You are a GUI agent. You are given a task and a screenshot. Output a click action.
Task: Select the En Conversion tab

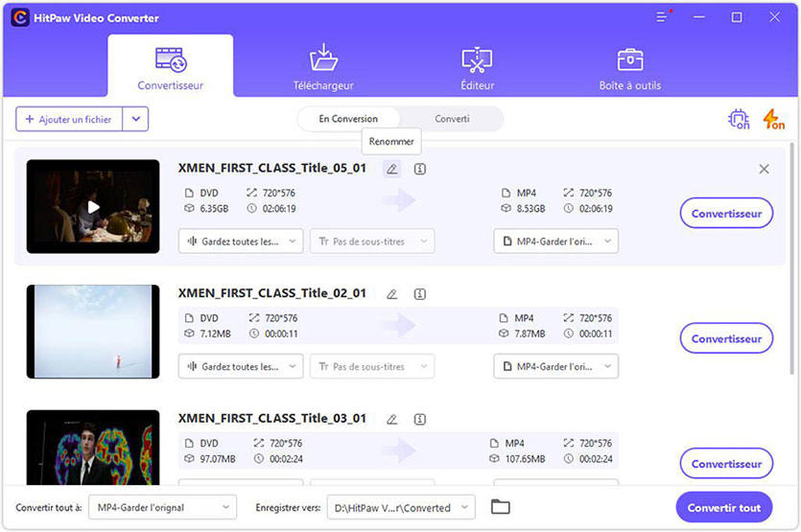pos(348,119)
